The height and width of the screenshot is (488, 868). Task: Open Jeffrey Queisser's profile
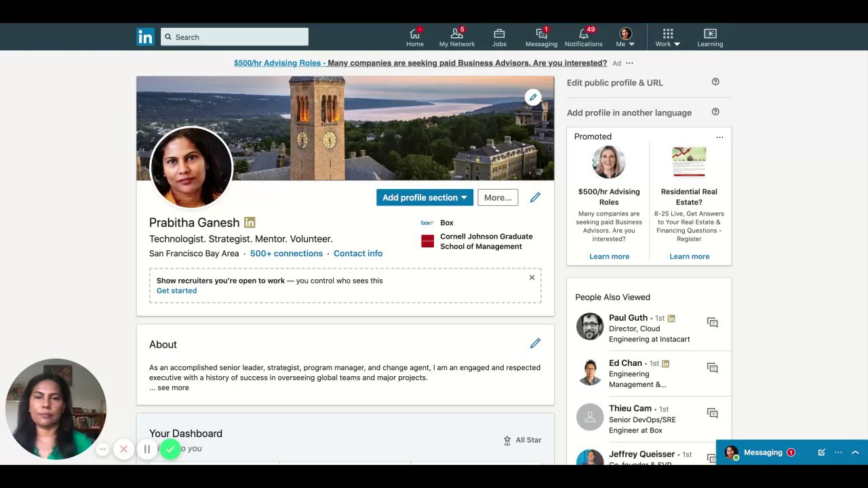(x=642, y=454)
